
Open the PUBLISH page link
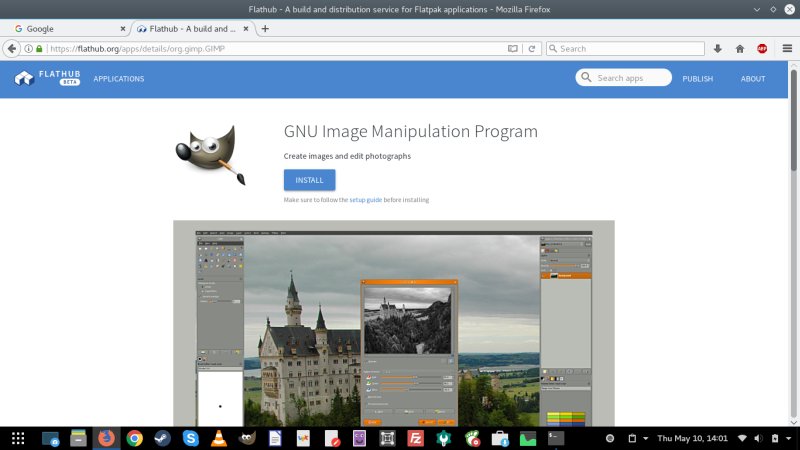click(697, 79)
